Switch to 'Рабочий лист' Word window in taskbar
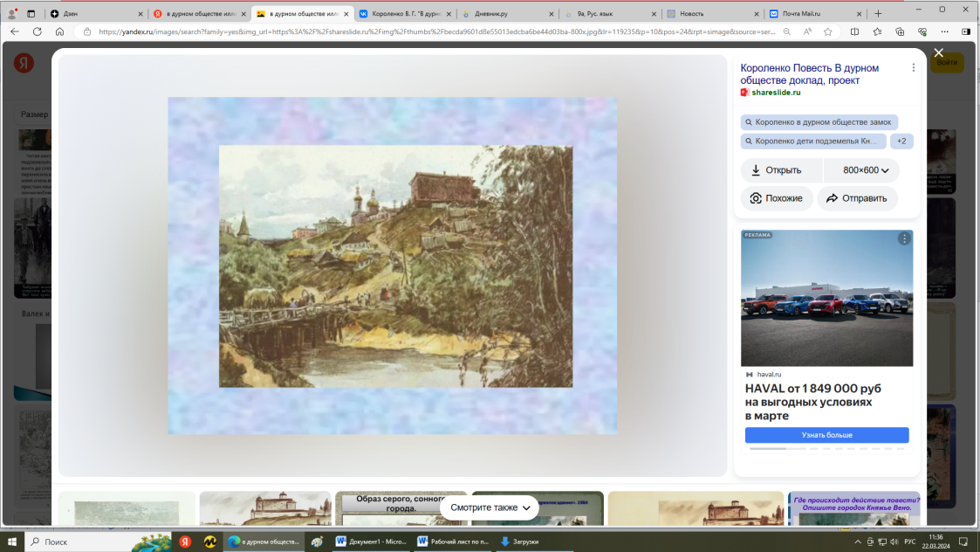 [453, 542]
